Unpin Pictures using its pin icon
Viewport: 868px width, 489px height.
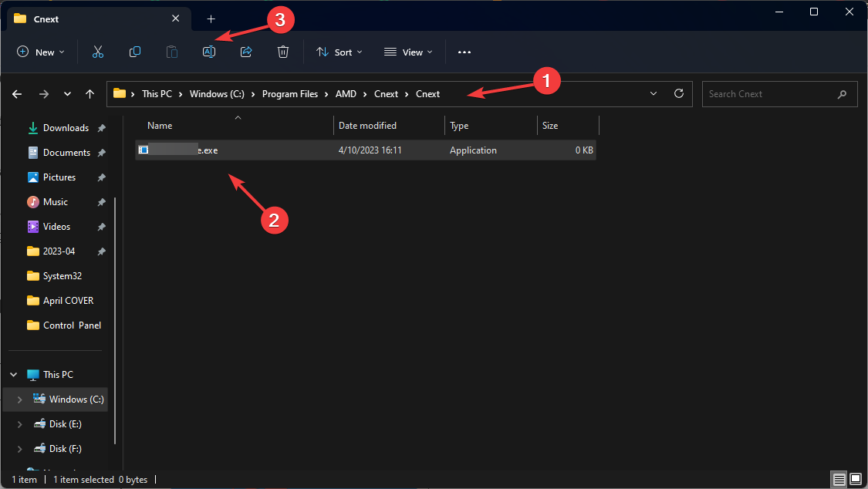[x=101, y=177]
